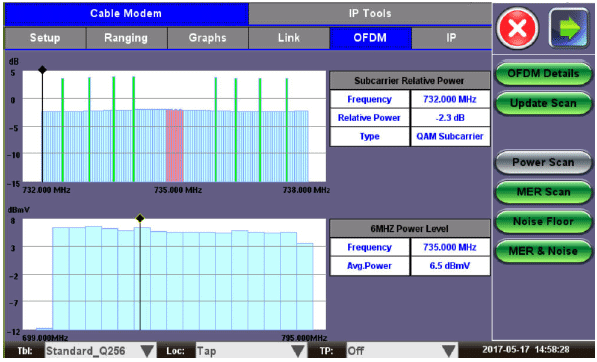Open the Ranging tab

tap(126, 38)
